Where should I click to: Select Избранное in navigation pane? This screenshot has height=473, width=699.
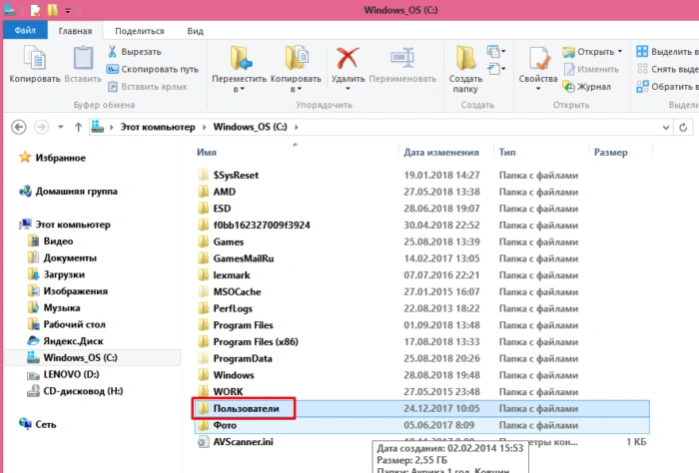52,157
